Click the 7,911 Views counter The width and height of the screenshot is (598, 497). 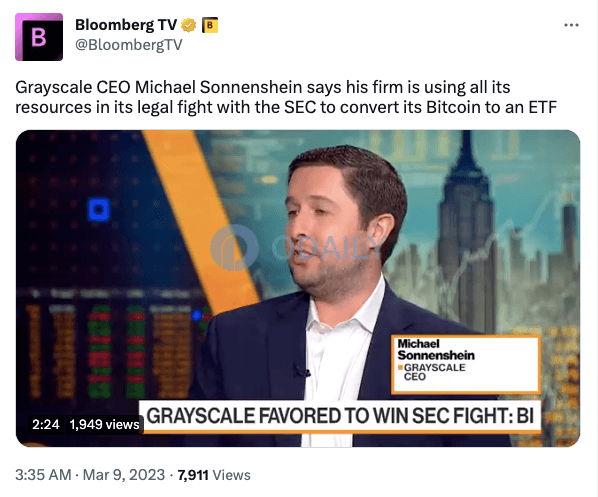(214, 475)
